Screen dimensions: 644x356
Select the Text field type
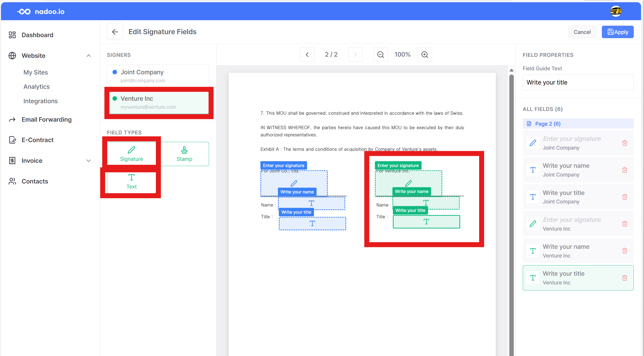131,182
